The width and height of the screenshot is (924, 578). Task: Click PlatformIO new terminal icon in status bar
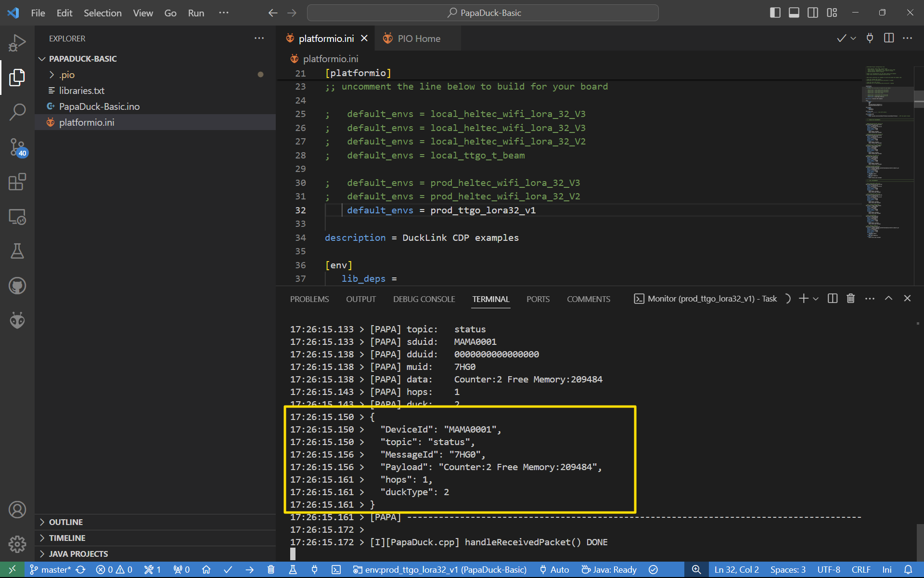click(336, 570)
